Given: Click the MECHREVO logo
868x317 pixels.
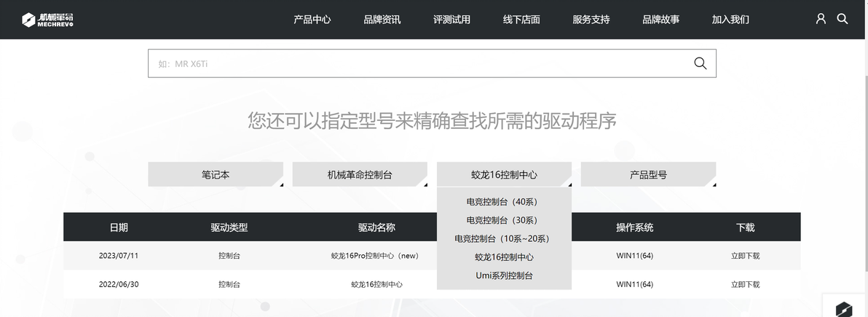Looking at the screenshot, I should coord(47,20).
